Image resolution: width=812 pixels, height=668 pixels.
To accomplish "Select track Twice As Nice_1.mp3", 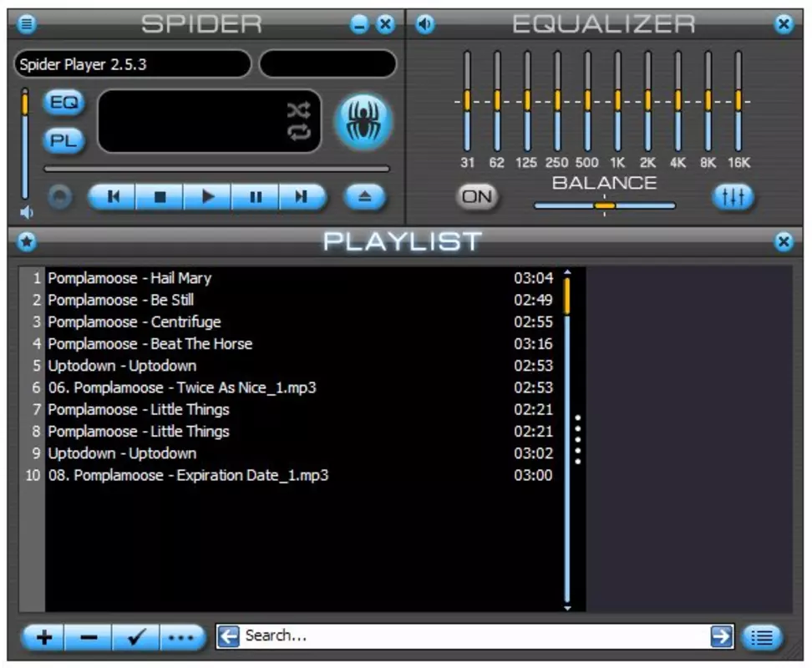I will point(301,387).
